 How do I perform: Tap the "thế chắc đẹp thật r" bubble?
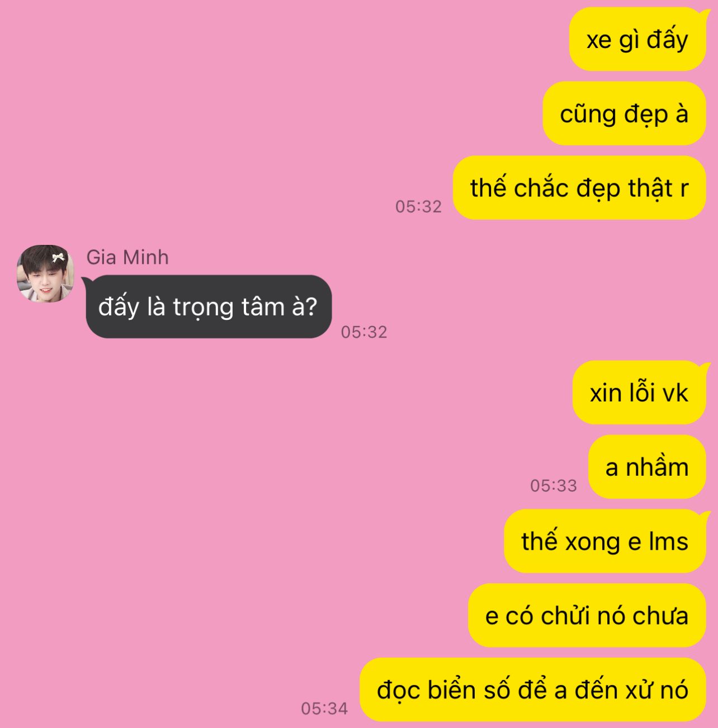[x=579, y=188]
